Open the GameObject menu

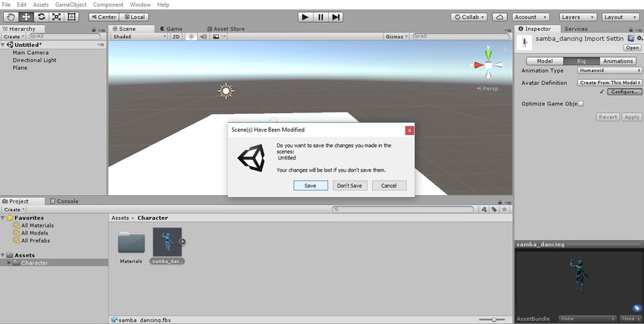(x=70, y=5)
